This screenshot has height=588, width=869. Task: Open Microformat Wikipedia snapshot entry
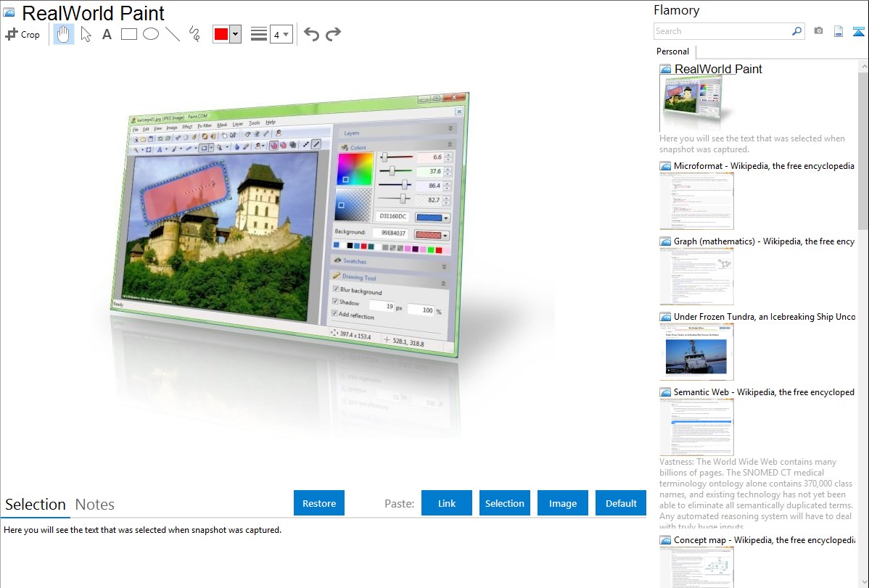764,166
